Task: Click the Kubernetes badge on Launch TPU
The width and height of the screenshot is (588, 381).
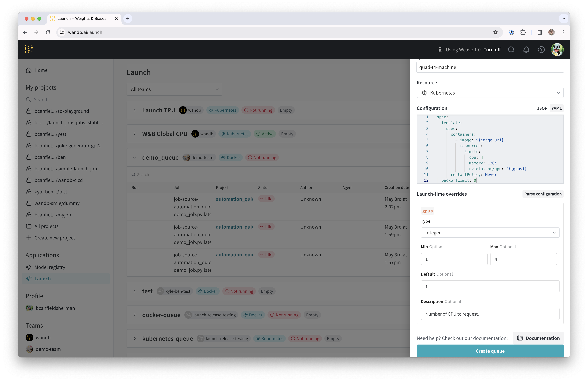Action: point(222,110)
